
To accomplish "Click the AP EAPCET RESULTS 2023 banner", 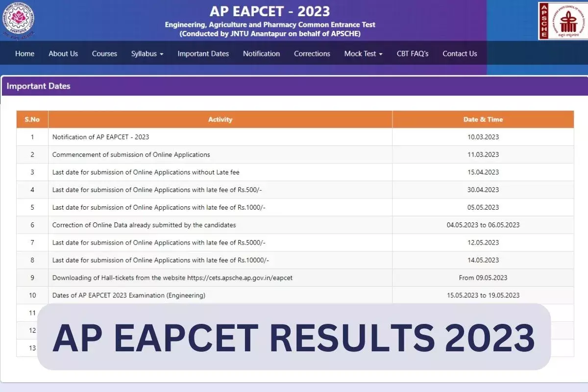I will (294, 337).
